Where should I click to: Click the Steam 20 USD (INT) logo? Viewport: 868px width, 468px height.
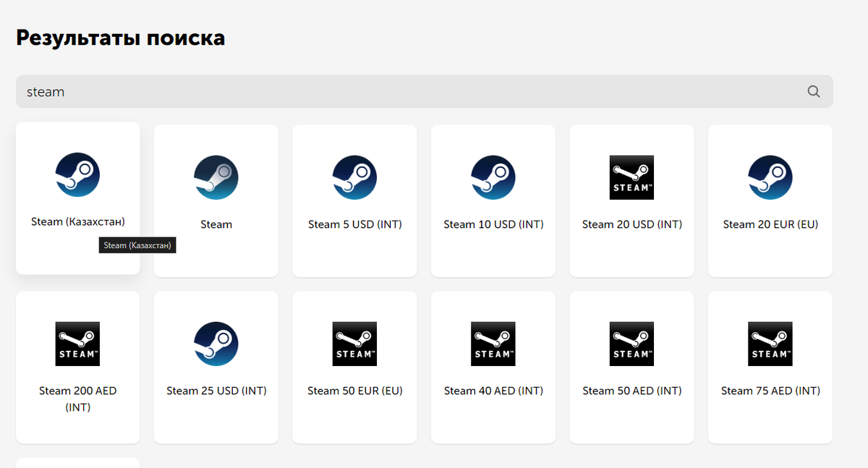[x=631, y=178]
